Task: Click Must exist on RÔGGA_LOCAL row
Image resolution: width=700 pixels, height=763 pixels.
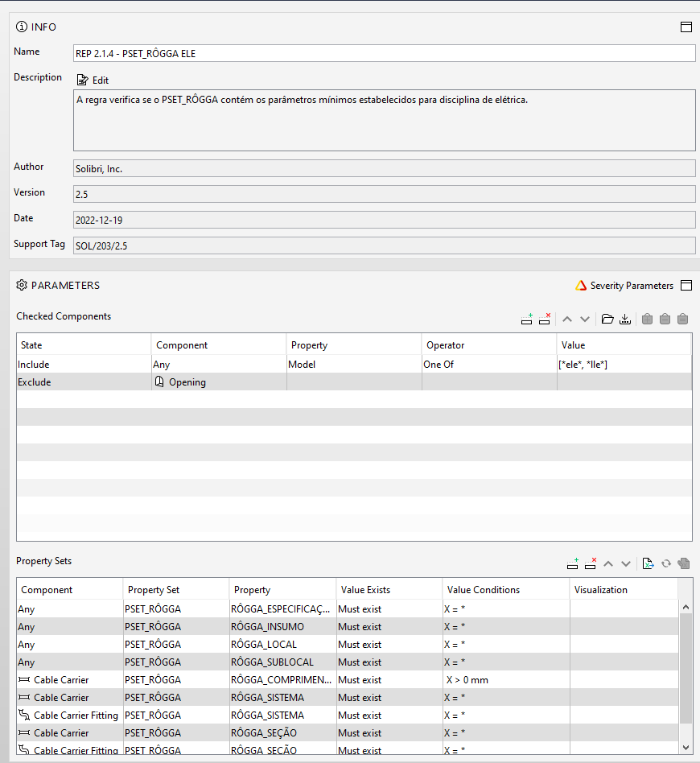Action: [x=389, y=644]
